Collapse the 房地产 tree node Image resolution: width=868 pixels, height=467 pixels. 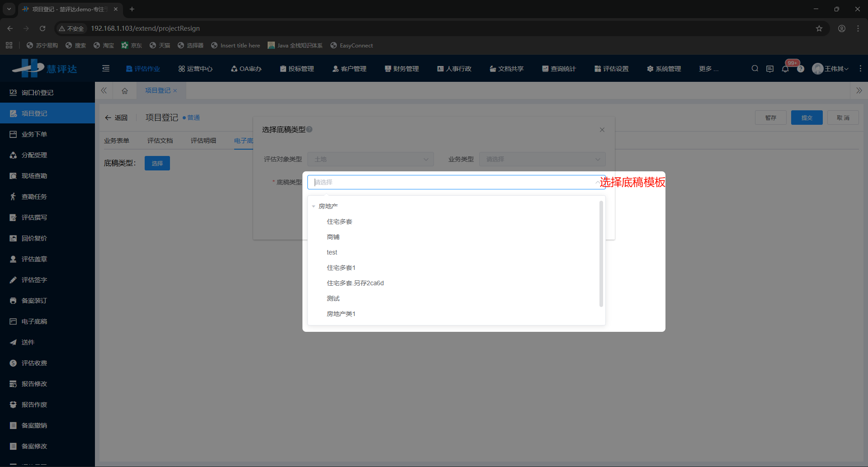[x=313, y=207]
